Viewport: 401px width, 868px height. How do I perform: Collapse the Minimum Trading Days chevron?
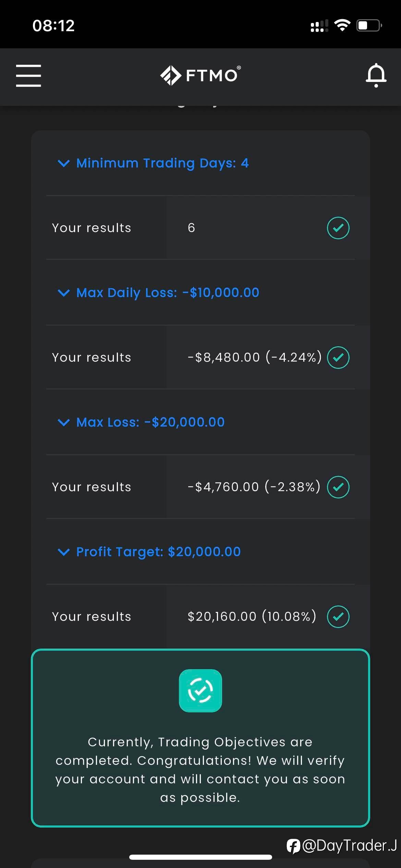(64, 163)
